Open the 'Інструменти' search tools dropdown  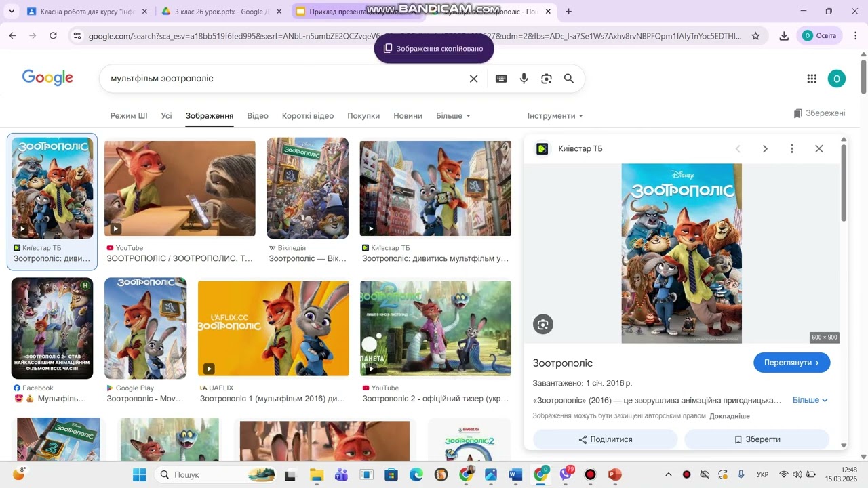tap(555, 116)
